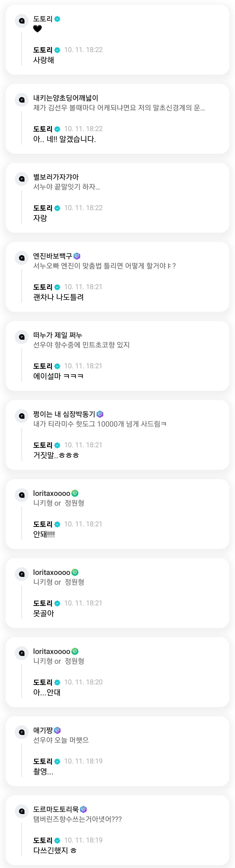Click the avatar icon beside 애기쨩
Viewport: 235px width, 868px height.
(x=22, y=732)
